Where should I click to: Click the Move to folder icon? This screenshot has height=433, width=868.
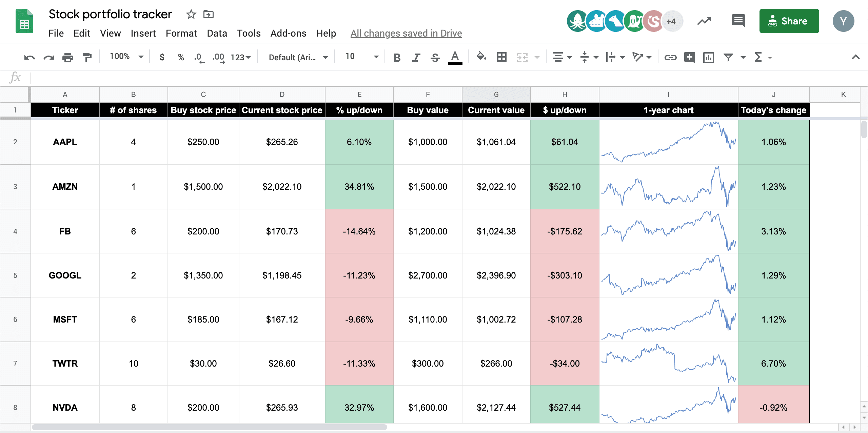coord(208,14)
